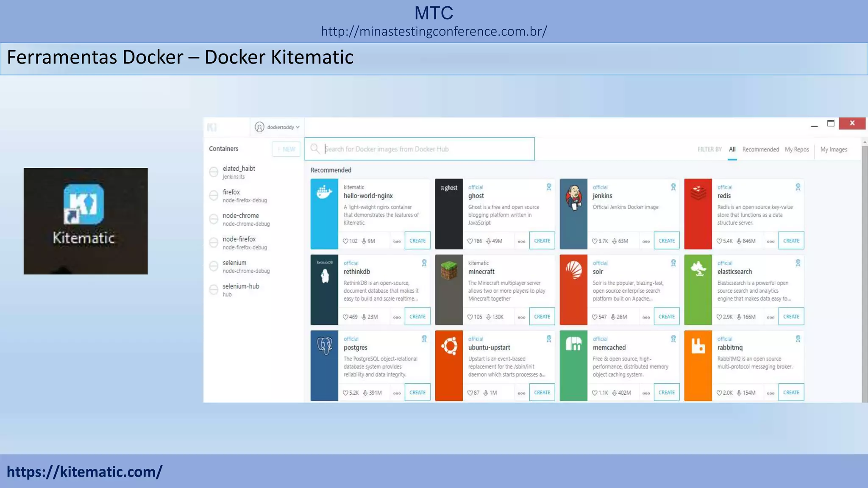Click the postgres elephant logo thumbnail
868x488 pixels.
tap(324, 366)
